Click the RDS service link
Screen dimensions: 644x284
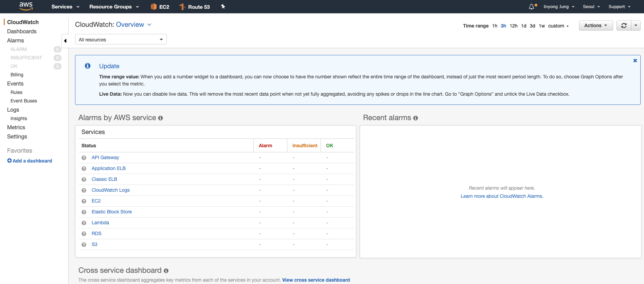(x=96, y=233)
